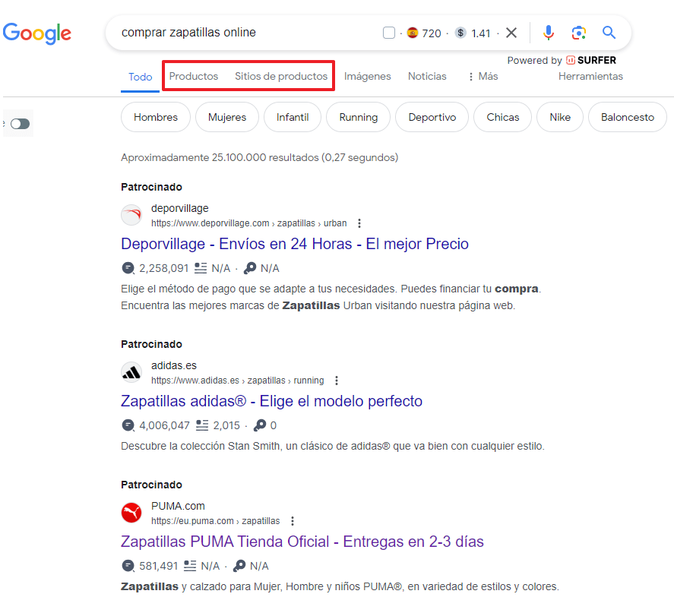Apply the Deportivo filter chip
The height and width of the screenshot is (616, 674).
pyautogui.click(x=432, y=117)
